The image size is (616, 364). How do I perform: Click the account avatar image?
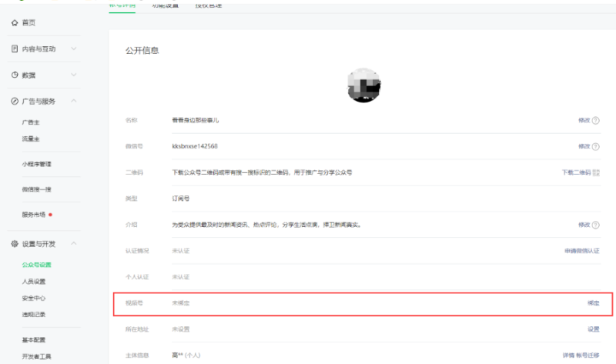[x=363, y=85]
